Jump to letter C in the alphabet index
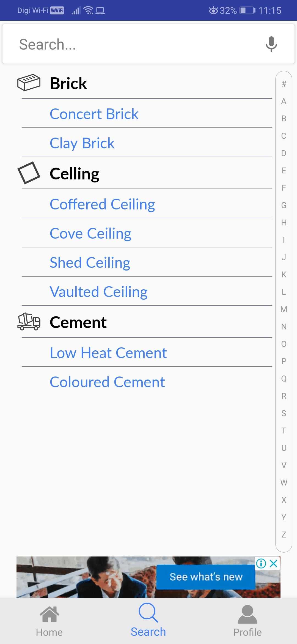The image size is (297, 644). [283, 135]
